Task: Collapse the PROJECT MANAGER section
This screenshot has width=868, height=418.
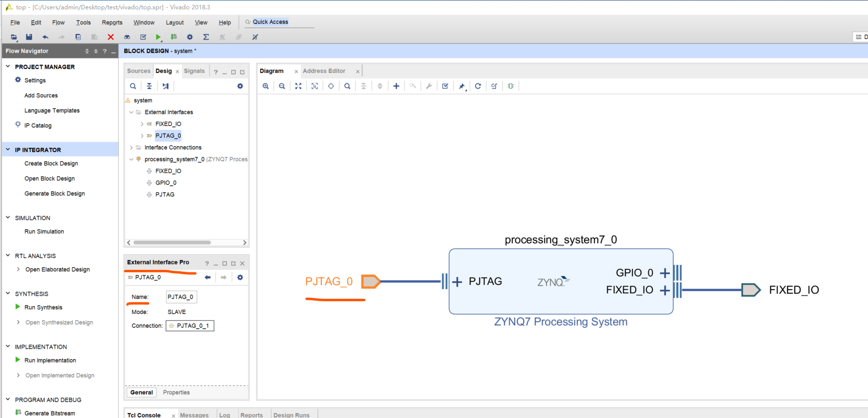Action: click(x=8, y=67)
